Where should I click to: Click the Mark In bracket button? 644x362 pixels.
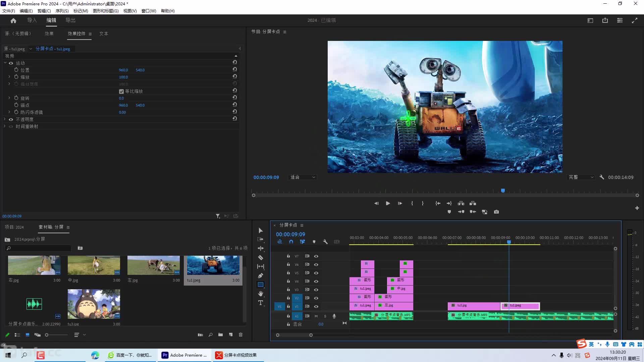412,203
